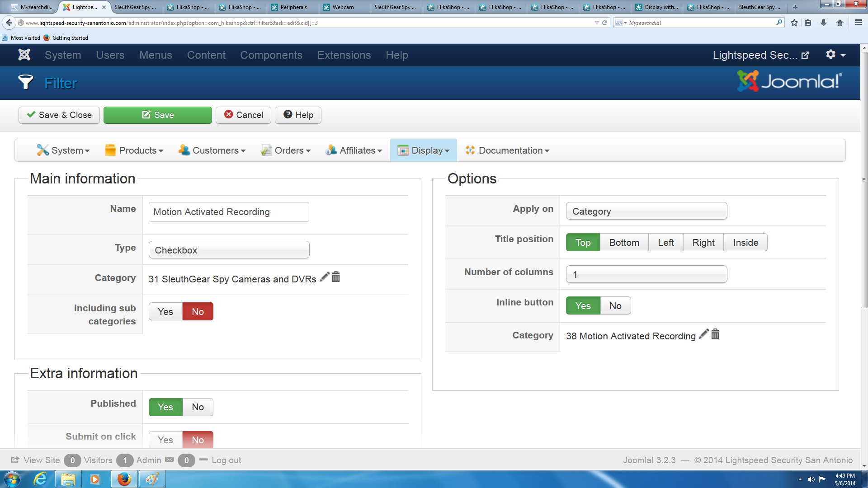Image resolution: width=868 pixels, height=488 pixels.
Task: Set Inline button to No
Action: 615,306
